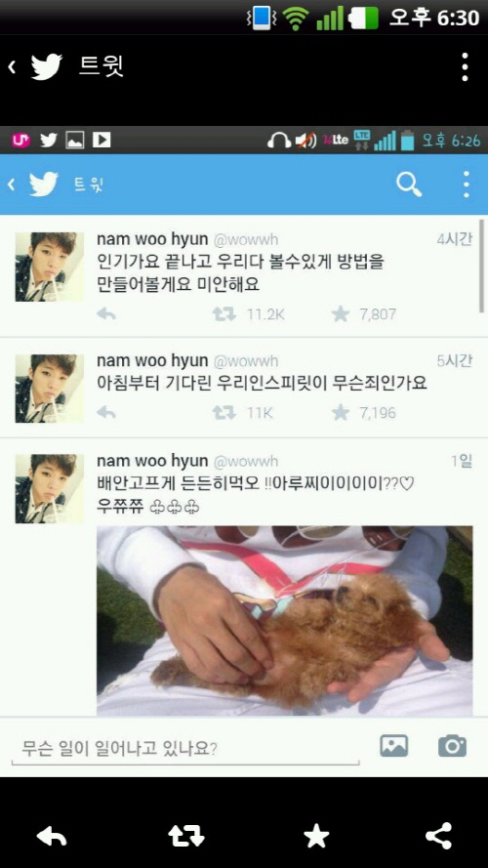Click the '무슨 일이 일어나고 있나요?' compose field
The width and height of the screenshot is (488, 868).
pos(185,750)
